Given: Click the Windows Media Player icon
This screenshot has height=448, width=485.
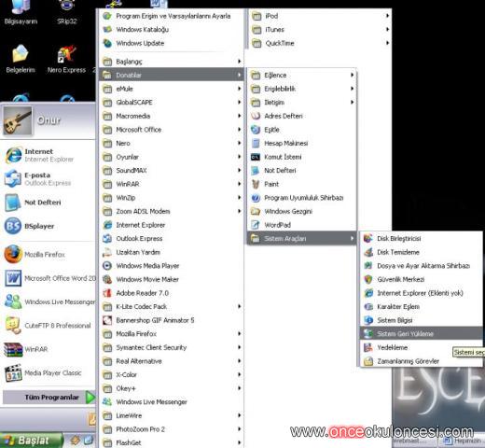Looking at the screenshot, I should coord(107,266).
